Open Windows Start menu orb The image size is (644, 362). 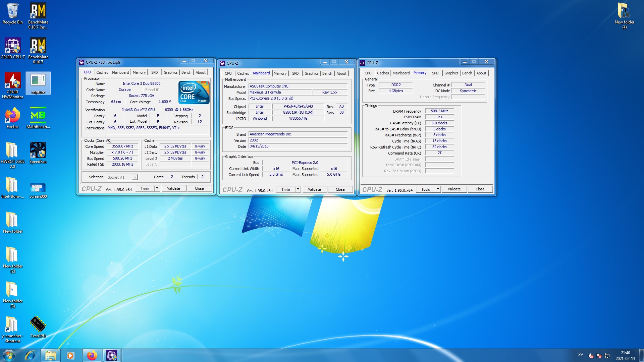9,355
